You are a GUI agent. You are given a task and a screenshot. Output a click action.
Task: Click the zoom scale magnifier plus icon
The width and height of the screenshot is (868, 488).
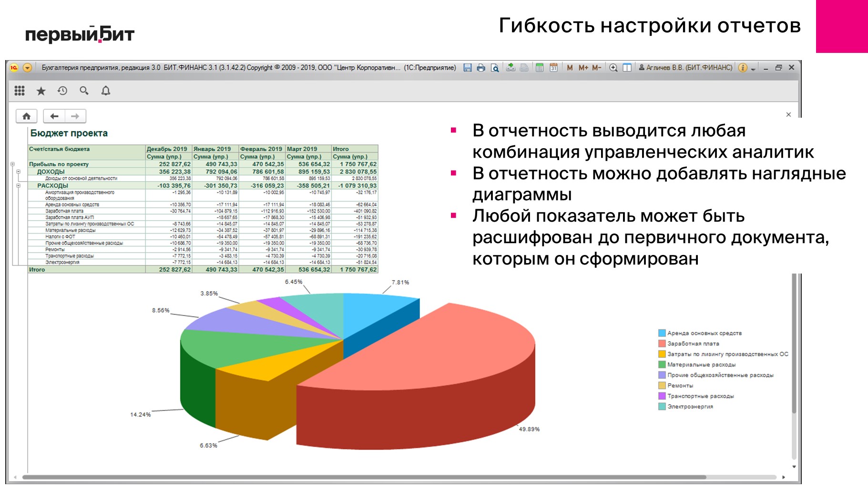[x=613, y=68]
